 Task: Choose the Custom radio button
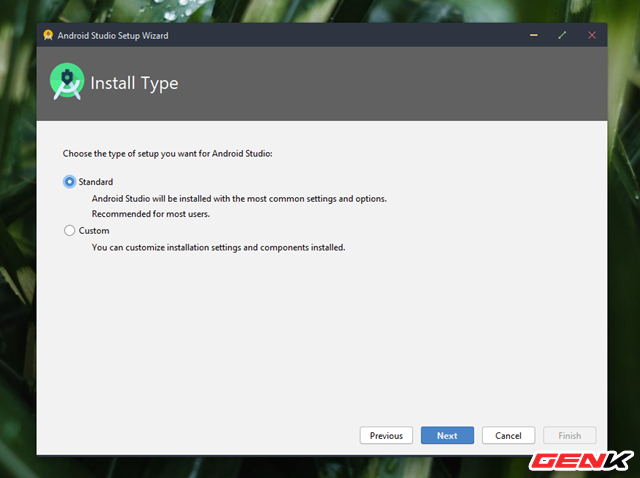pyautogui.click(x=69, y=231)
